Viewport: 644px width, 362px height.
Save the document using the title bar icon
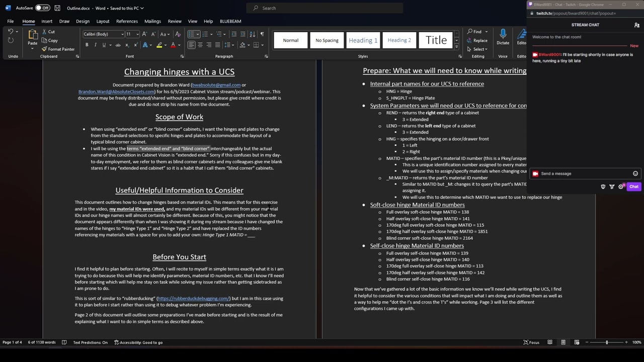pos(57,8)
